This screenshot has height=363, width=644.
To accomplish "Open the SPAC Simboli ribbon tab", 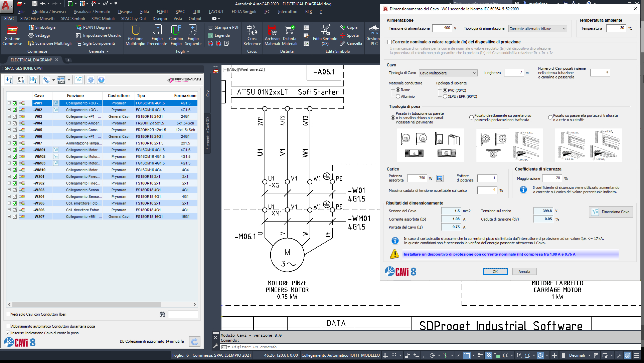I will pyautogui.click(x=73, y=19).
